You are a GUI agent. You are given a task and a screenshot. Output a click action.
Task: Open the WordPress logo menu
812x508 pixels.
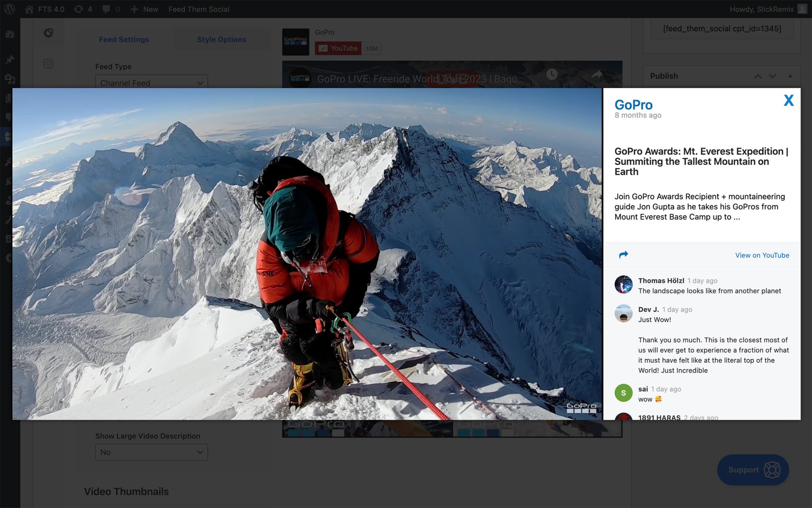pos(10,9)
